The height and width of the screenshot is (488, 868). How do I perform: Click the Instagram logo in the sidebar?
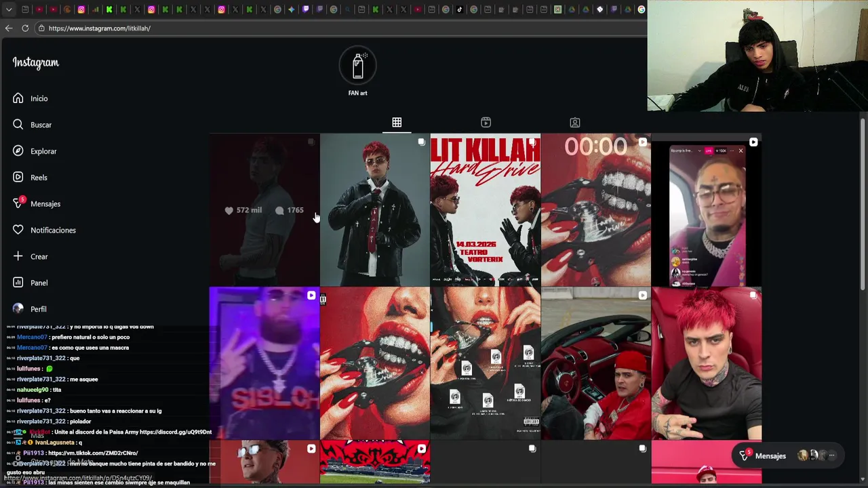tap(35, 63)
